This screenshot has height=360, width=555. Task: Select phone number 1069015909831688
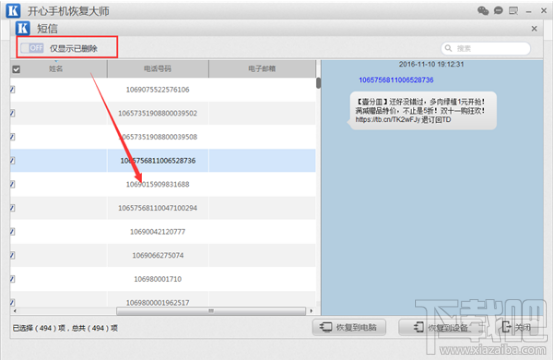[x=158, y=184]
